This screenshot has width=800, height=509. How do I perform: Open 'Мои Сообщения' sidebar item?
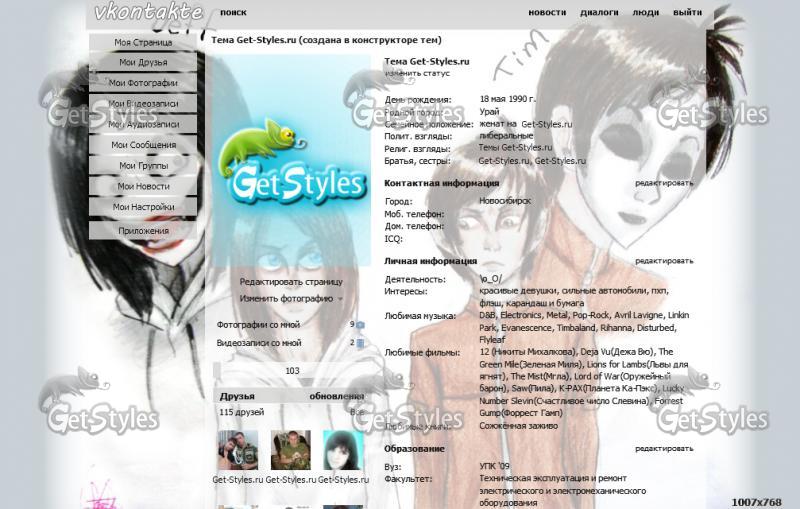[143, 145]
